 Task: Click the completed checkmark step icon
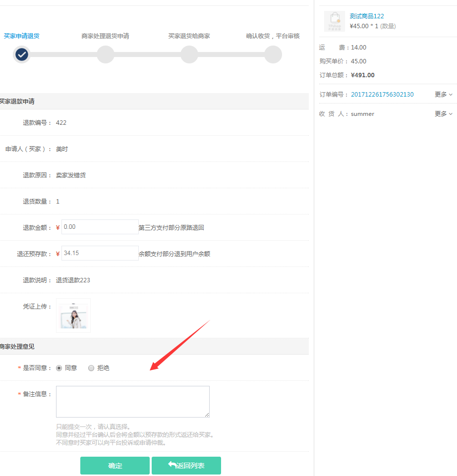[x=21, y=54]
